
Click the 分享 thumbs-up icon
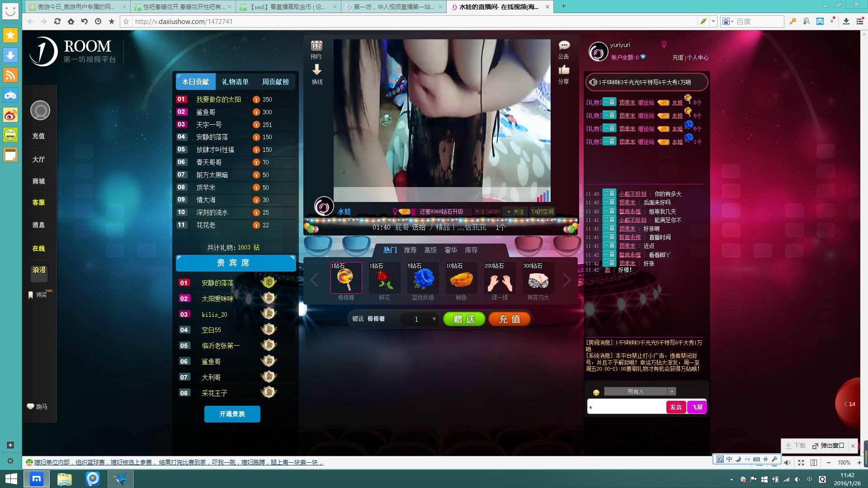tap(564, 70)
